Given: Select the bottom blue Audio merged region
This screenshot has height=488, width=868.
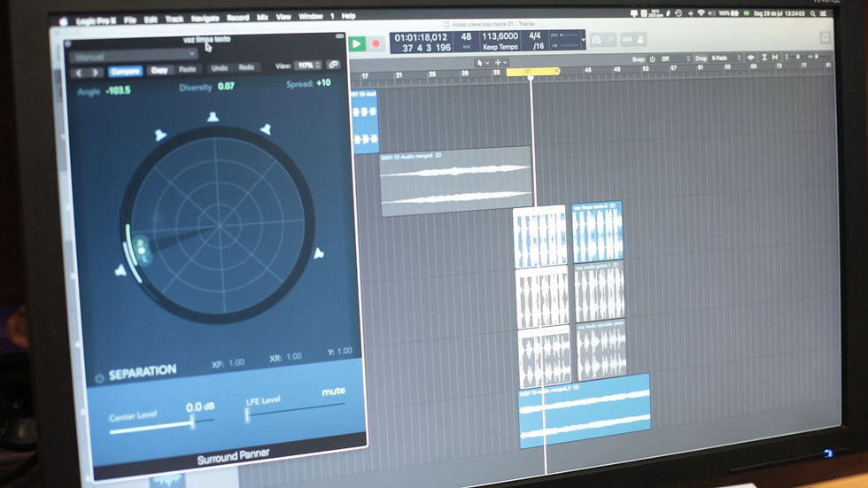Looking at the screenshot, I should pyautogui.click(x=585, y=411).
